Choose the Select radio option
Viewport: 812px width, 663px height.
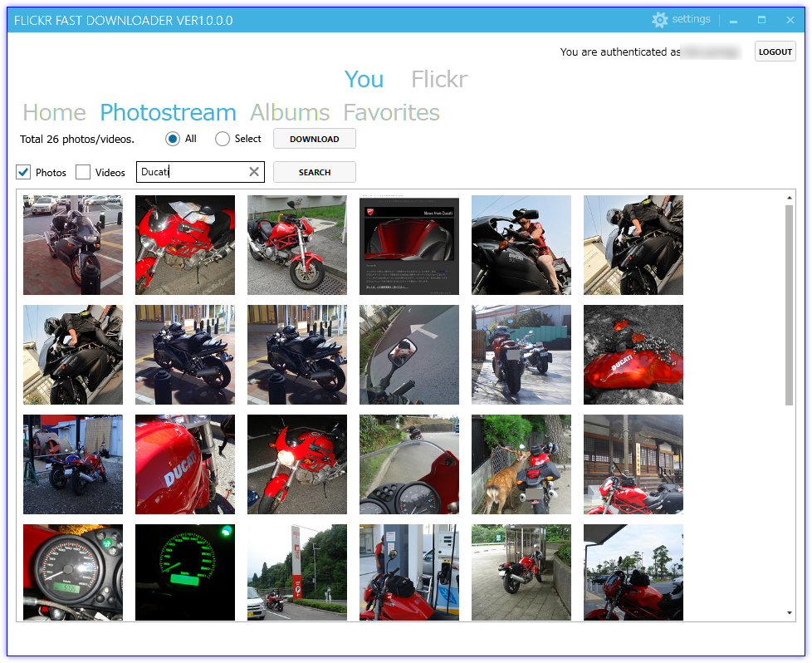[221, 139]
